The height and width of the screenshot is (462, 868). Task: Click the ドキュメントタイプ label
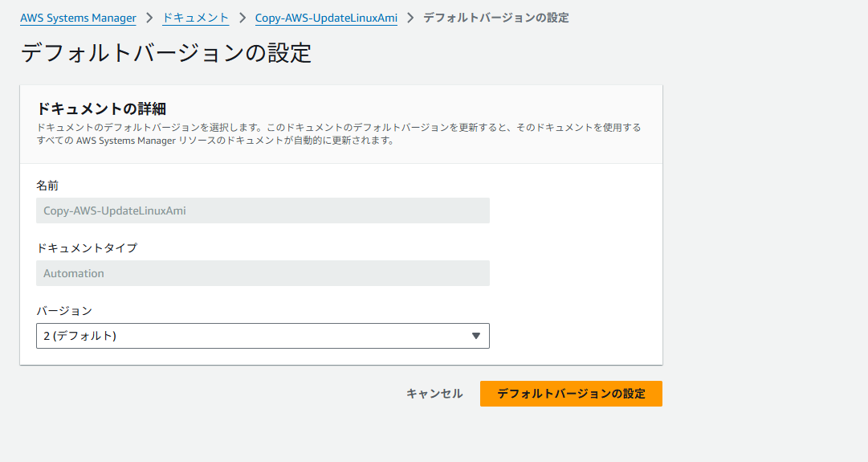coord(87,248)
